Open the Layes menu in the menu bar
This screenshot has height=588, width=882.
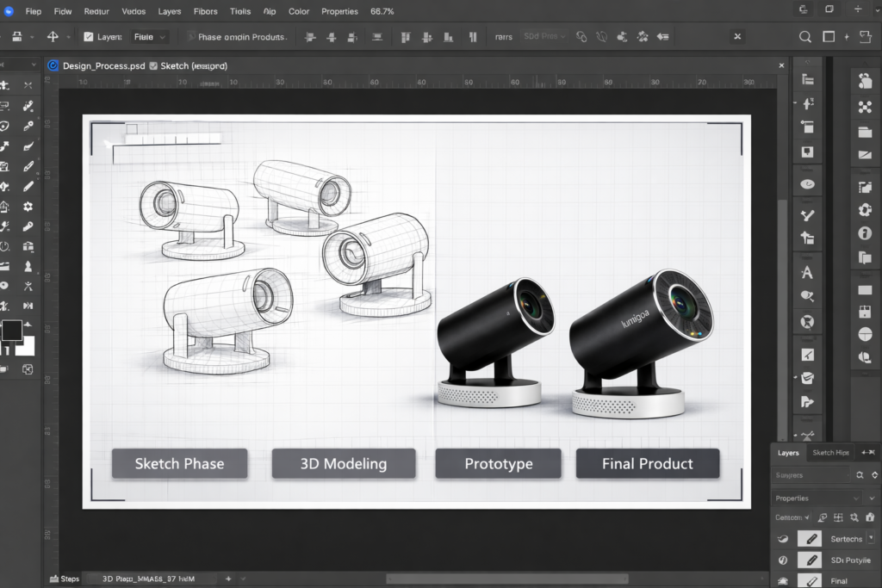[170, 11]
